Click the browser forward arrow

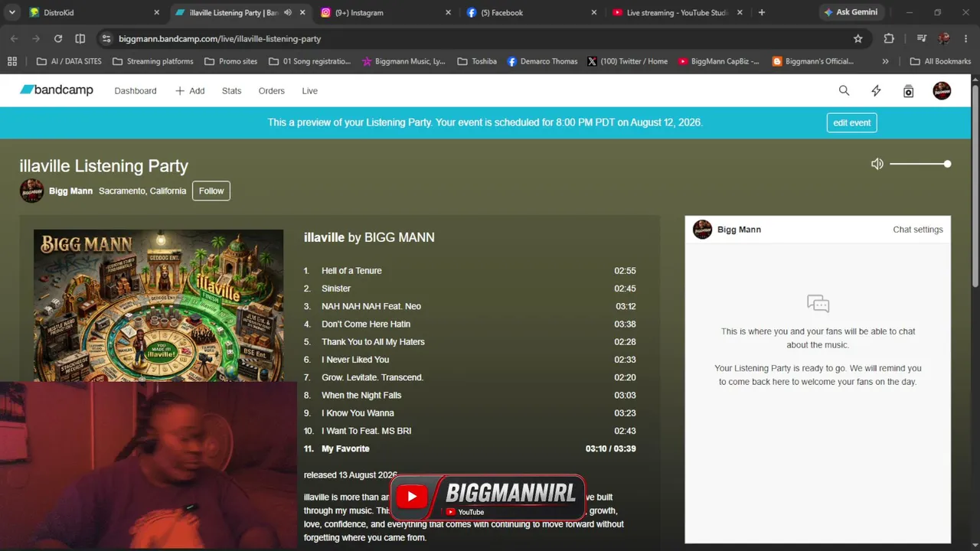coord(36,38)
